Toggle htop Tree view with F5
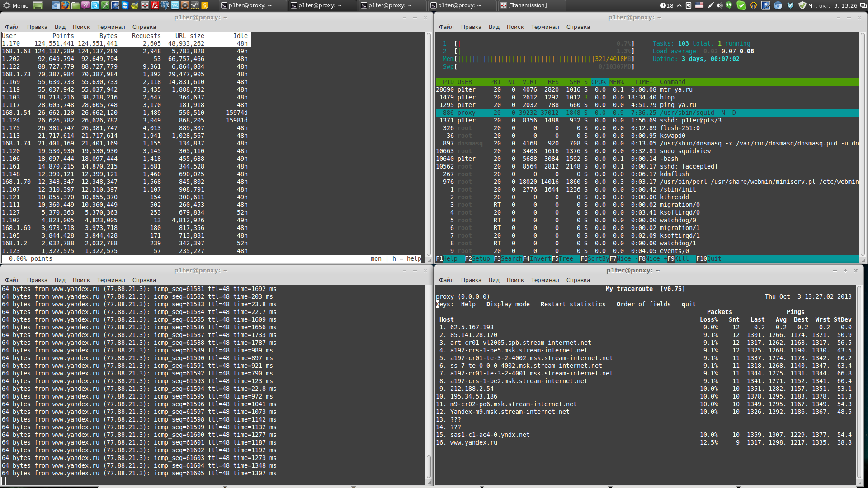The height and width of the screenshot is (488, 868). point(566,258)
